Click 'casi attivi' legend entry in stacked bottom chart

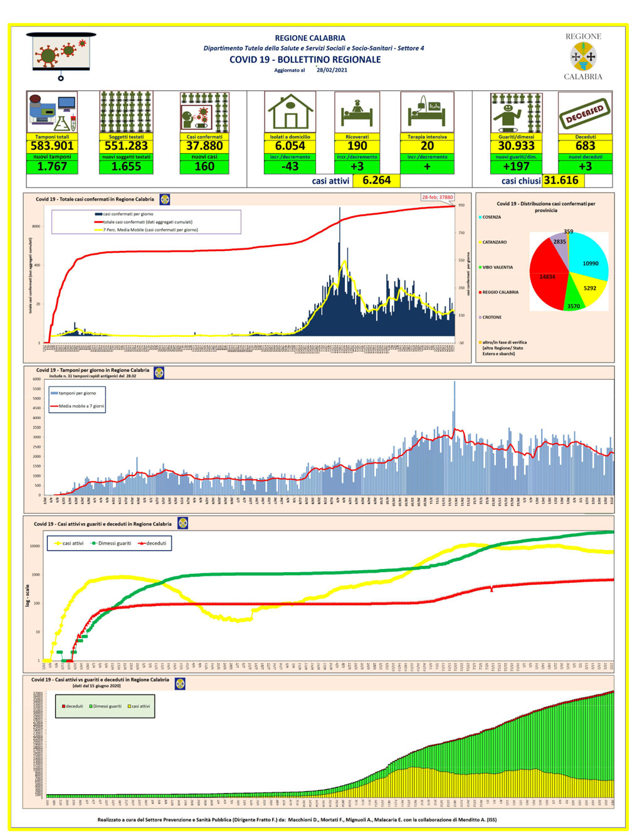click(x=139, y=706)
